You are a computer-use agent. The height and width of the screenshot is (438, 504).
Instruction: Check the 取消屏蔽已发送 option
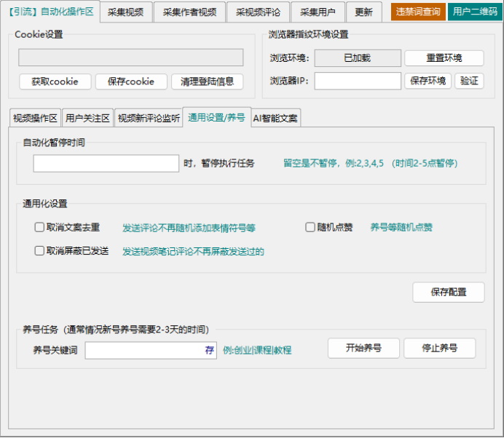click(x=40, y=251)
